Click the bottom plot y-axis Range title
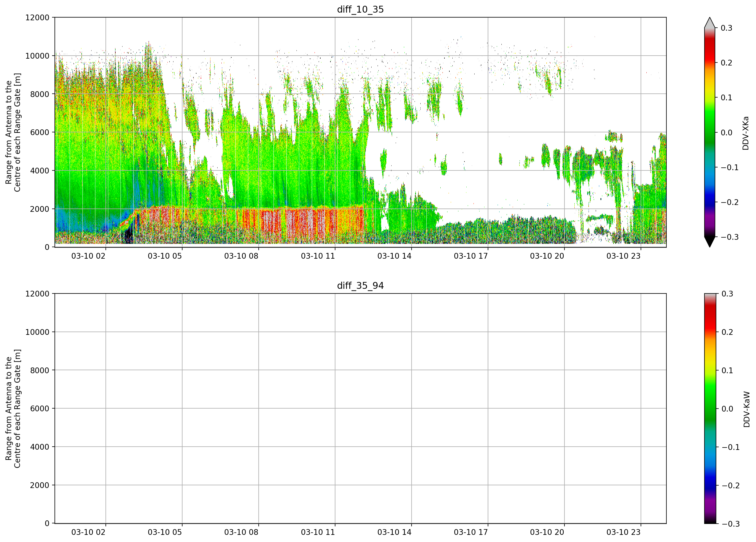Image resolution: width=756 pixels, height=542 pixels. [13, 409]
